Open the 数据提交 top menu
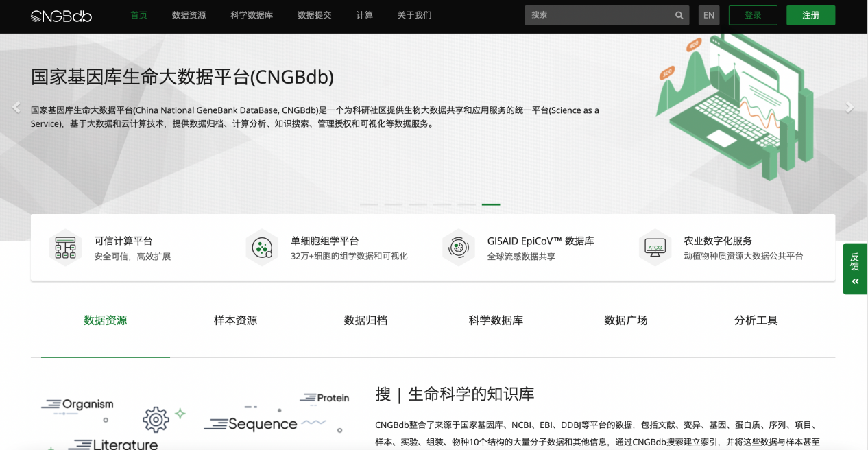Image resolution: width=868 pixels, height=450 pixels. point(315,15)
